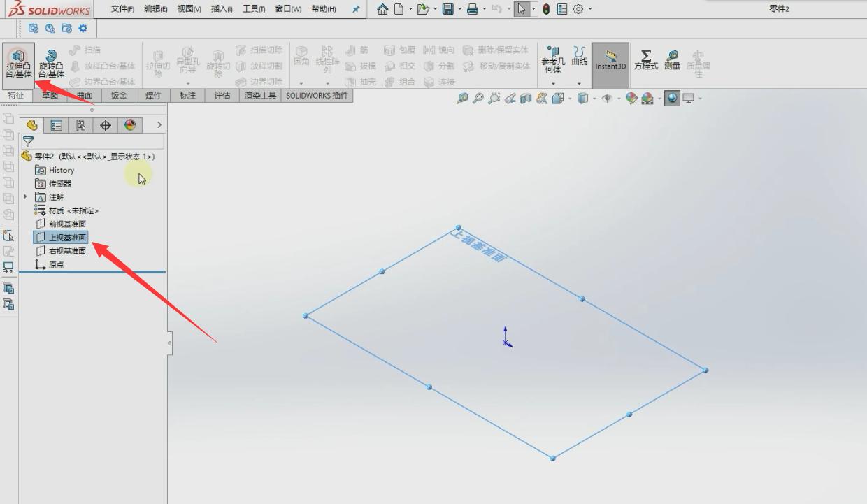
Task: Toggle the pushpin in the menu bar
Action: click(x=356, y=8)
